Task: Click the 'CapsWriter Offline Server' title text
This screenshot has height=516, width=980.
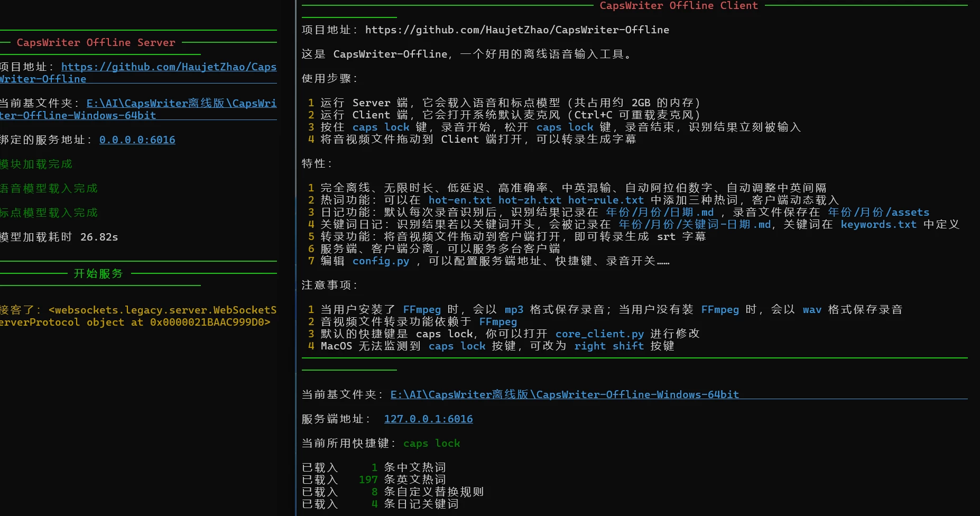Action: pyautogui.click(x=96, y=43)
